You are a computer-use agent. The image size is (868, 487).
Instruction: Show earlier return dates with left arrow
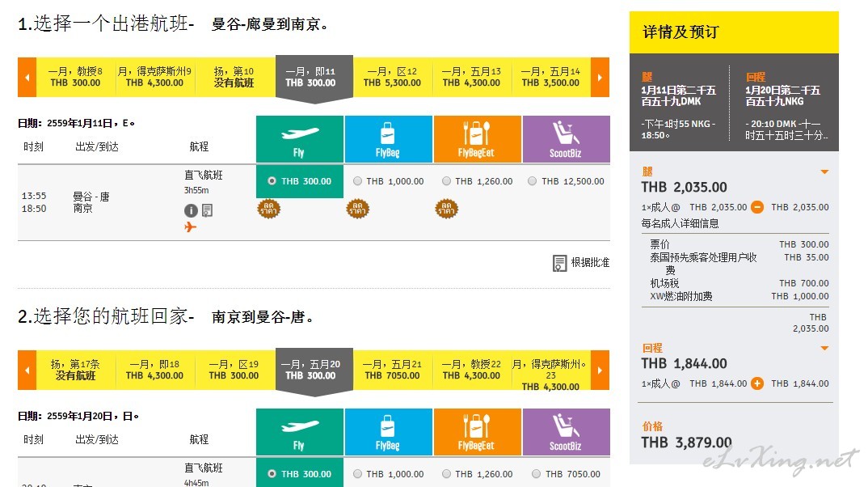(27, 370)
